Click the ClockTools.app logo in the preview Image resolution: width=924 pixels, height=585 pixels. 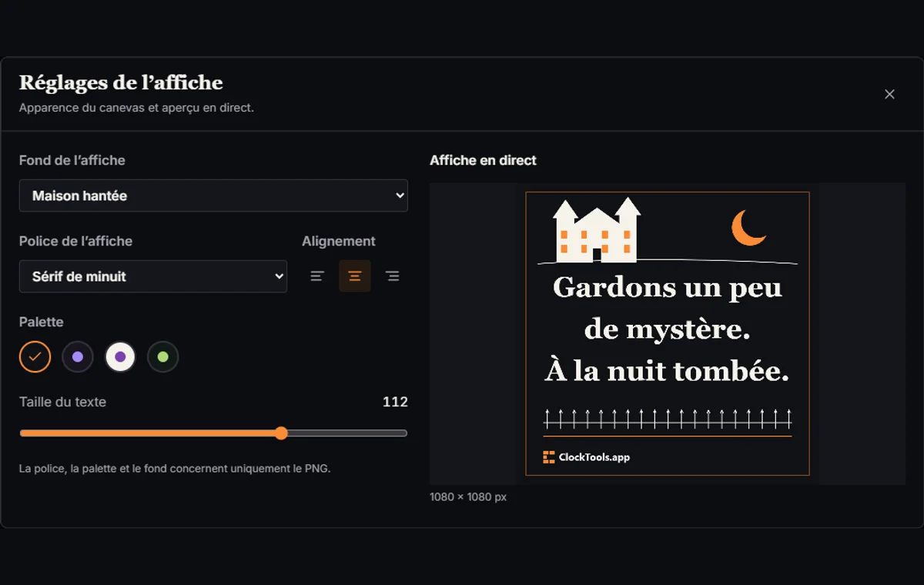coord(586,457)
